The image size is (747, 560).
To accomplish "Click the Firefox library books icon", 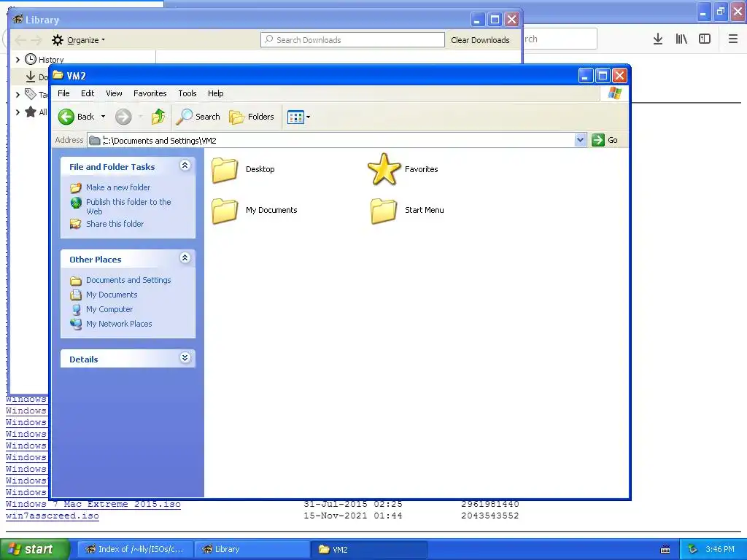I will pyautogui.click(x=681, y=39).
